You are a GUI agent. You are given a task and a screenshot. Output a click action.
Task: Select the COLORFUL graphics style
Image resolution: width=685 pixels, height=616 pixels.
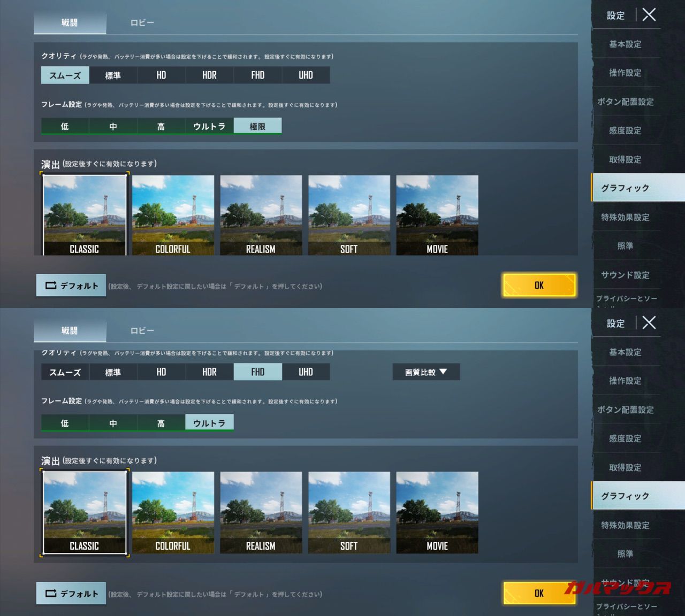[172, 214]
